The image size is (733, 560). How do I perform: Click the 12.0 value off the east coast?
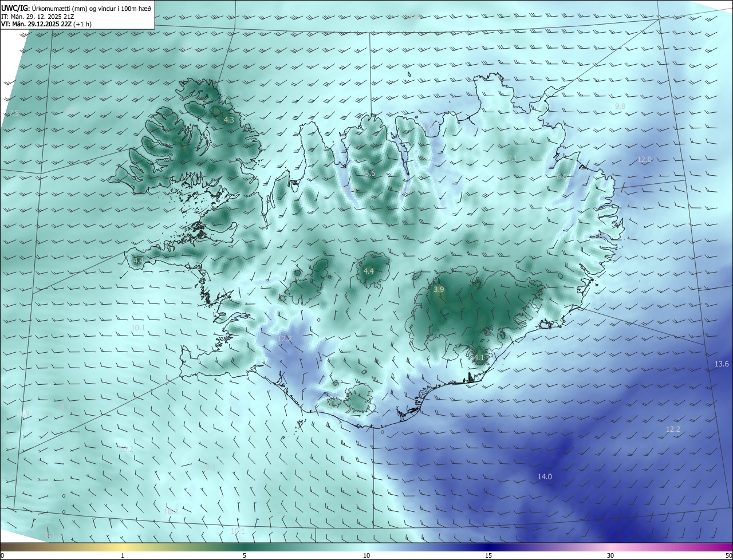[x=645, y=160]
